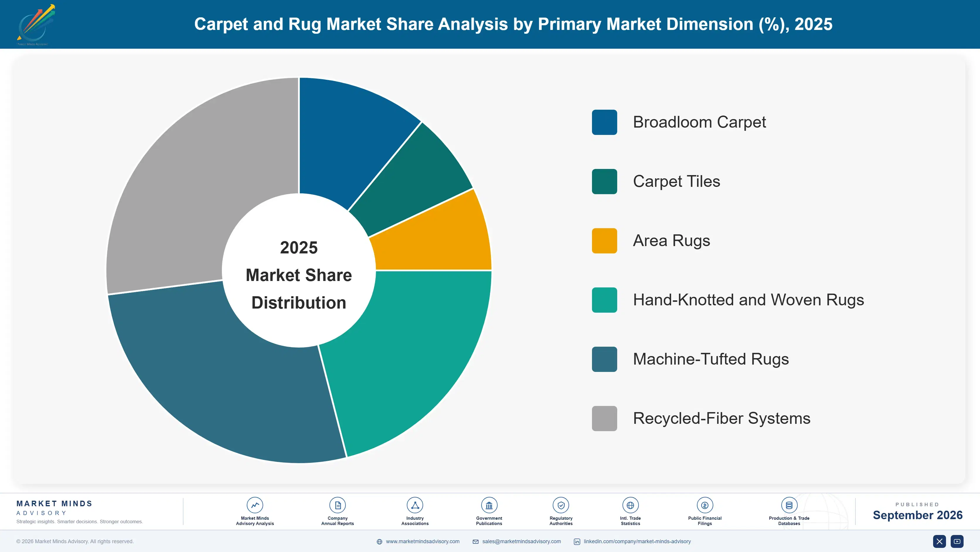Click the Regulatory Authorities shield icon
The width and height of the screenshot is (980, 552).
coord(561,505)
